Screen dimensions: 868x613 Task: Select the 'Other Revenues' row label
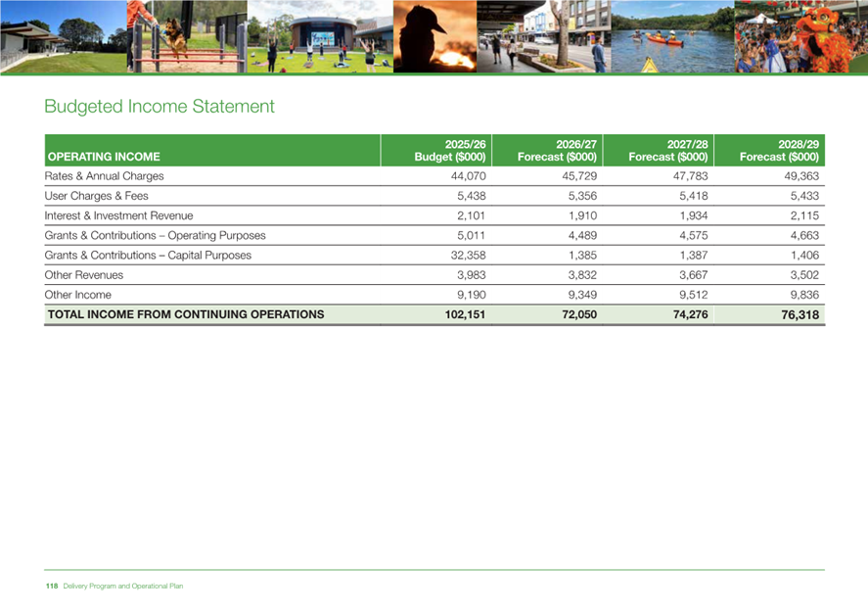(x=83, y=275)
